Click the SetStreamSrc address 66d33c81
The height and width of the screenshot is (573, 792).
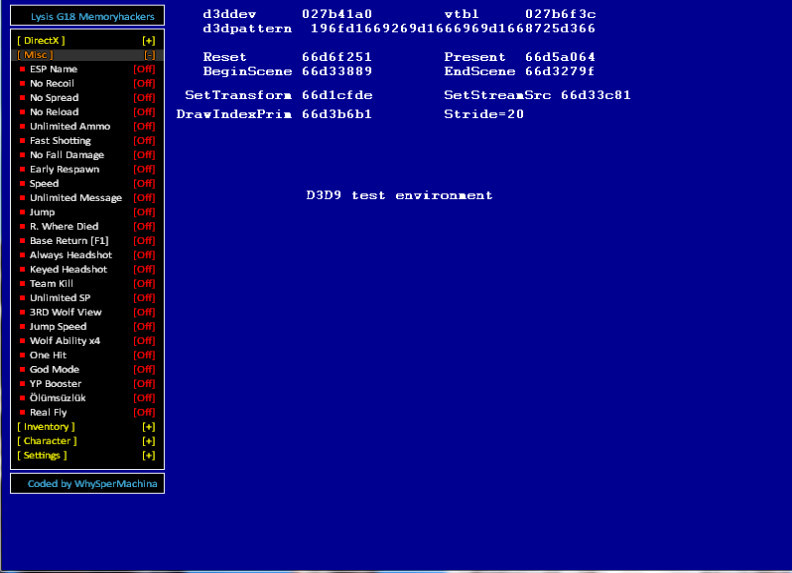pyautogui.click(x=596, y=95)
